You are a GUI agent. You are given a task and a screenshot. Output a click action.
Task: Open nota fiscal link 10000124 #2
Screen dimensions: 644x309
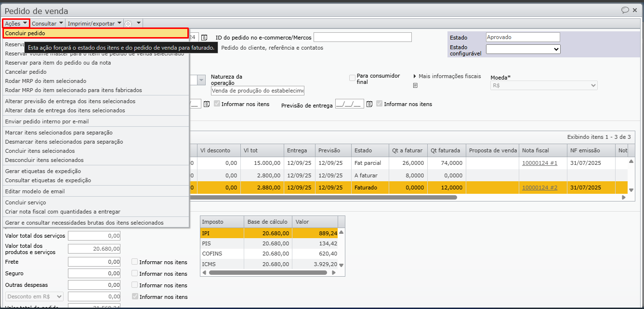click(x=539, y=188)
